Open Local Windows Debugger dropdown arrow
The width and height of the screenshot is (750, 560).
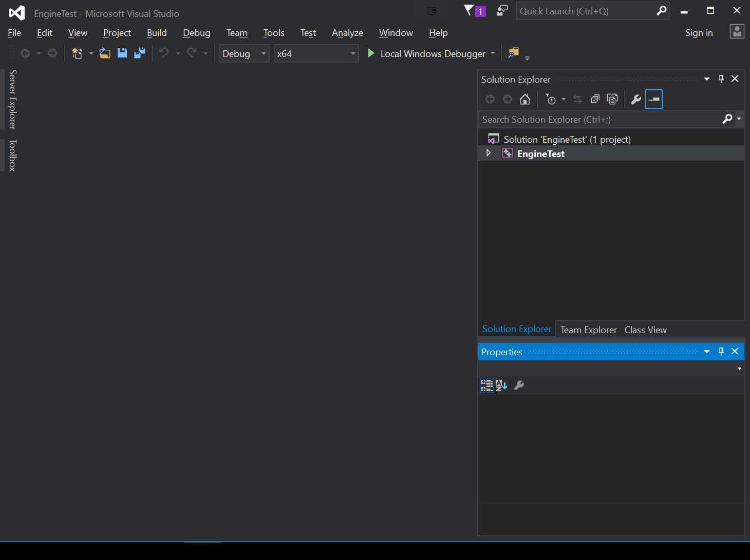pos(493,53)
